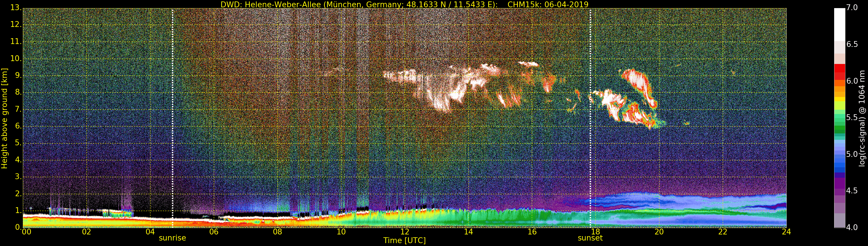Click the colorbar tick value "4.0"

[852, 227]
